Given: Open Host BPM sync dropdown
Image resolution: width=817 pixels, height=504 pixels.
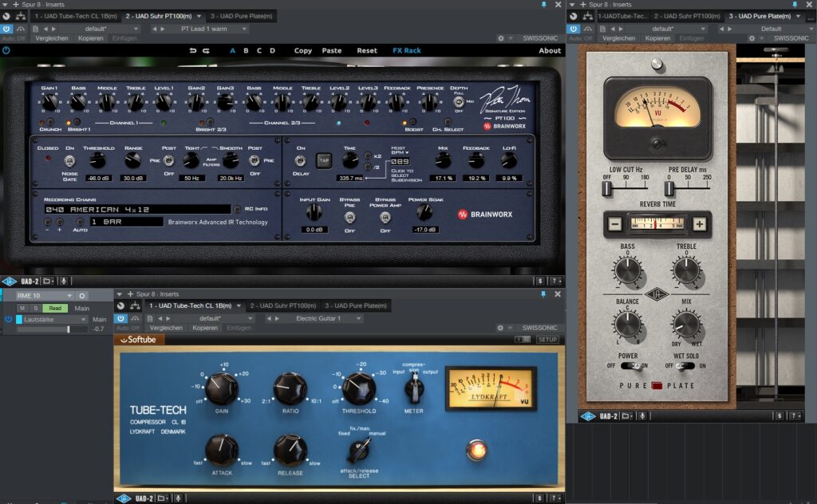Looking at the screenshot, I should pyautogui.click(x=399, y=150).
